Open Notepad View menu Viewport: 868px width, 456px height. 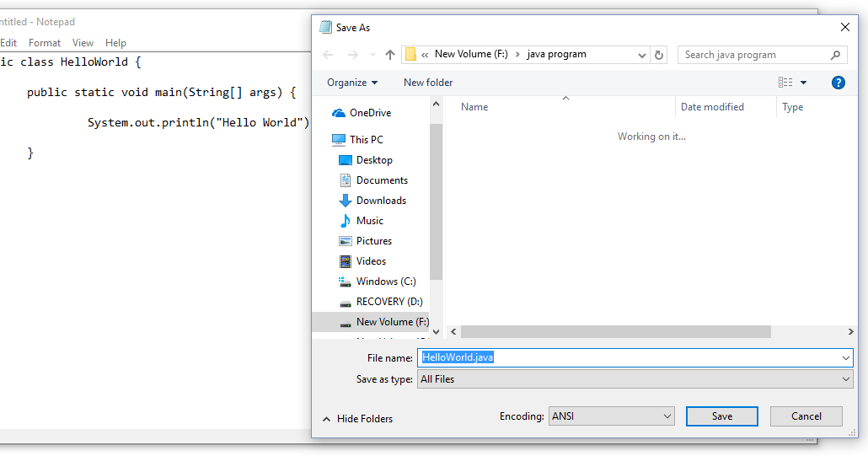pyautogui.click(x=83, y=43)
